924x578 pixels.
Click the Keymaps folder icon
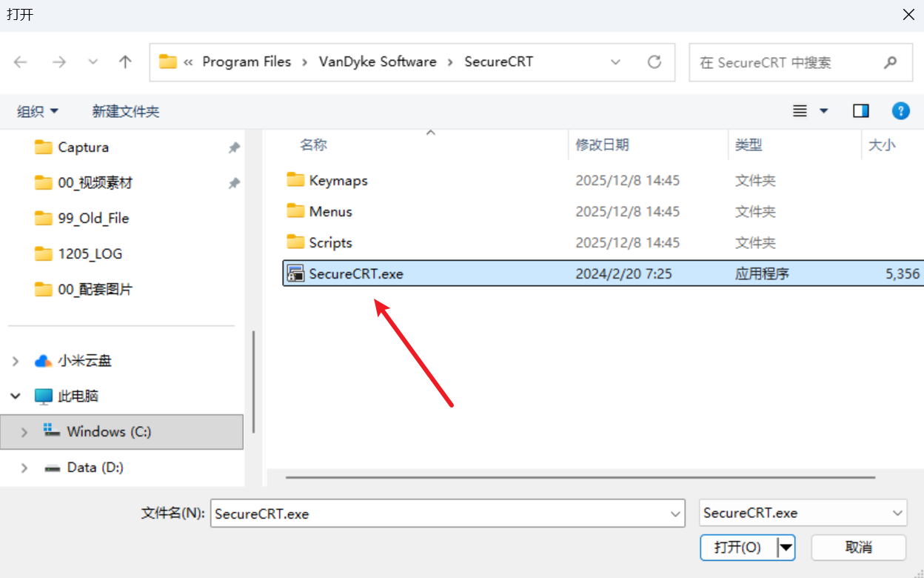click(295, 179)
